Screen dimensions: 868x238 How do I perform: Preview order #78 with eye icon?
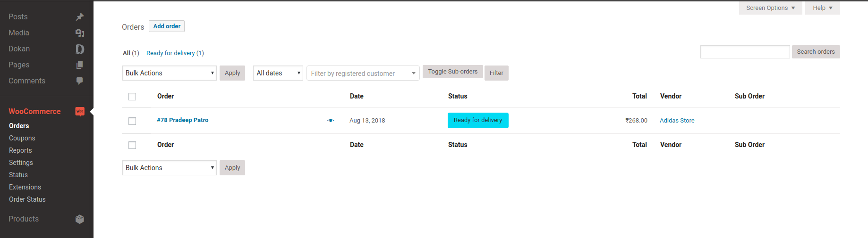click(331, 121)
